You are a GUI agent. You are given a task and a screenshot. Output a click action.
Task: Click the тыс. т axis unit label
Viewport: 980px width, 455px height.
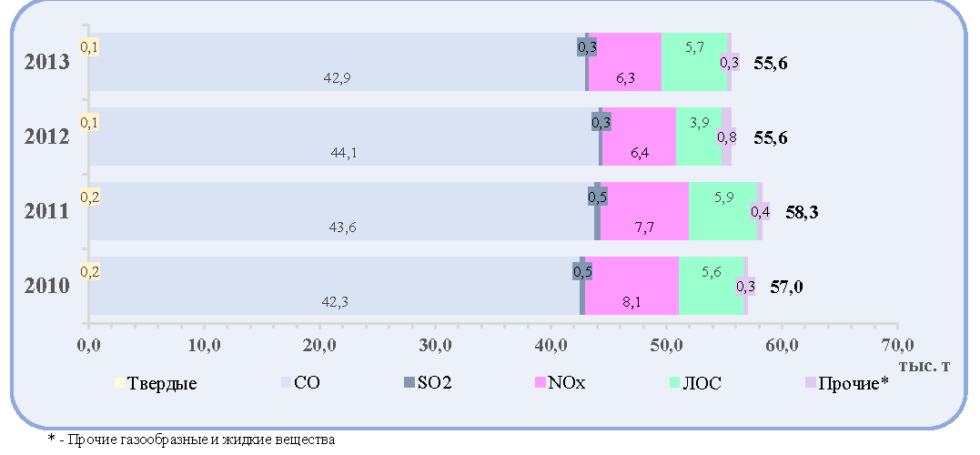click(x=925, y=366)
